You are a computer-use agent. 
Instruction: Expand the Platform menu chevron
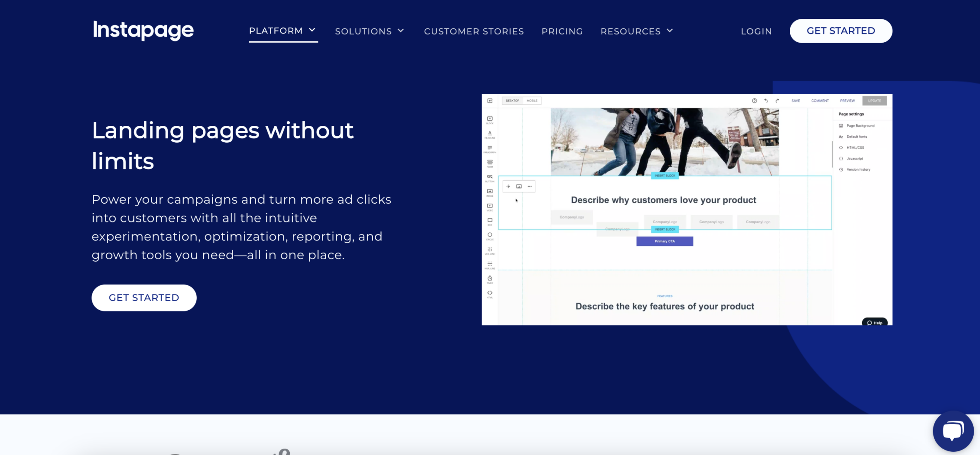[312, 30]
